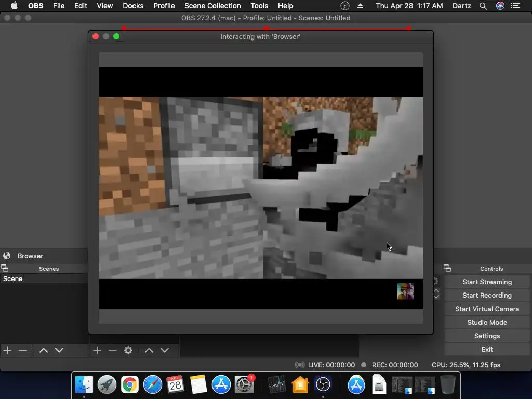Launch Safari from the Dock
The width and height of the screenshot is (532, 399).
[x=153, y=384]
